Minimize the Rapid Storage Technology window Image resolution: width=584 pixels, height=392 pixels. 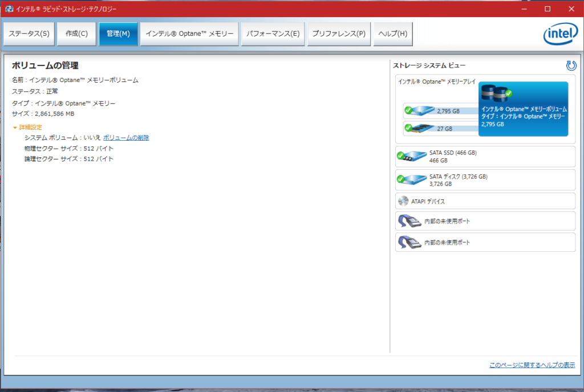pos(524,9)
